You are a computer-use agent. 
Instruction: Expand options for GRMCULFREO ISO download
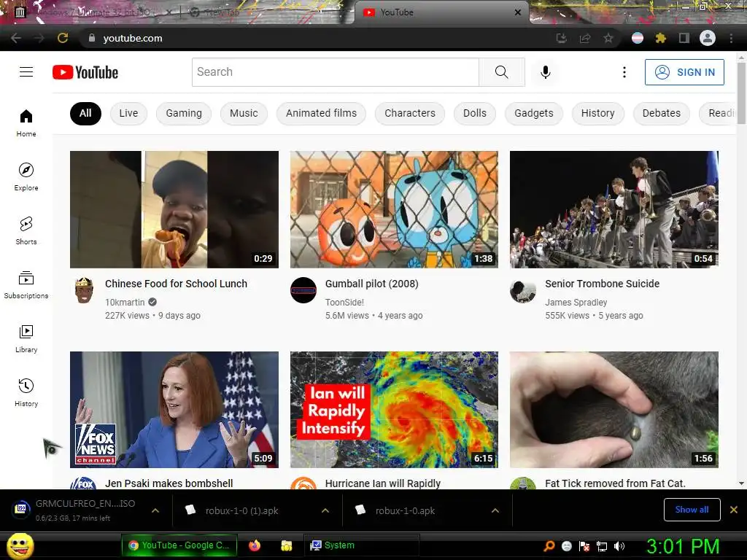coord(155,510)
